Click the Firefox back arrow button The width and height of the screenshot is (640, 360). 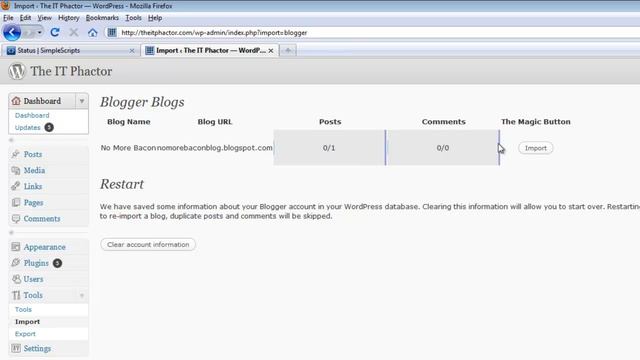pyautogui.click(x=12, y=32)
